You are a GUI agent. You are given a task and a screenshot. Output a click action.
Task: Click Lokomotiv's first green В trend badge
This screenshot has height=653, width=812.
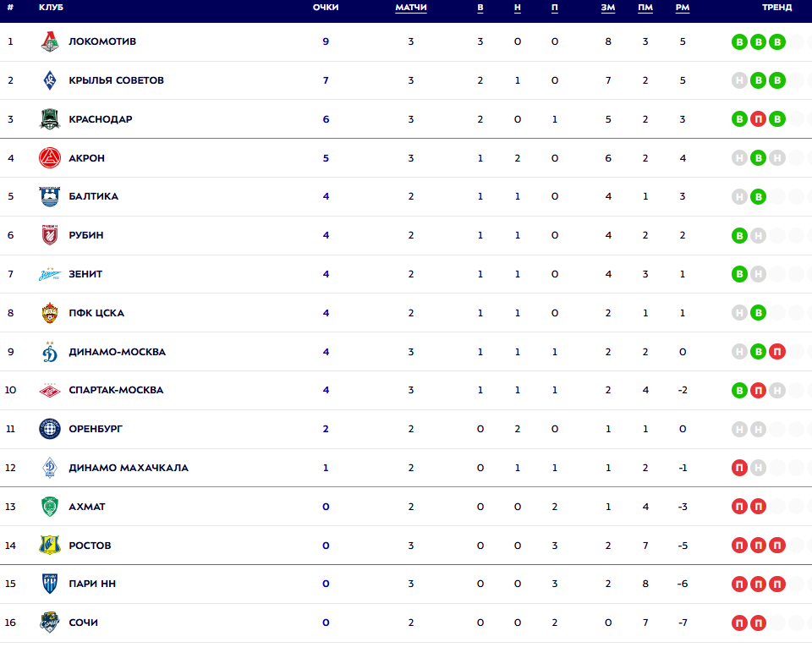pos(739,42)
